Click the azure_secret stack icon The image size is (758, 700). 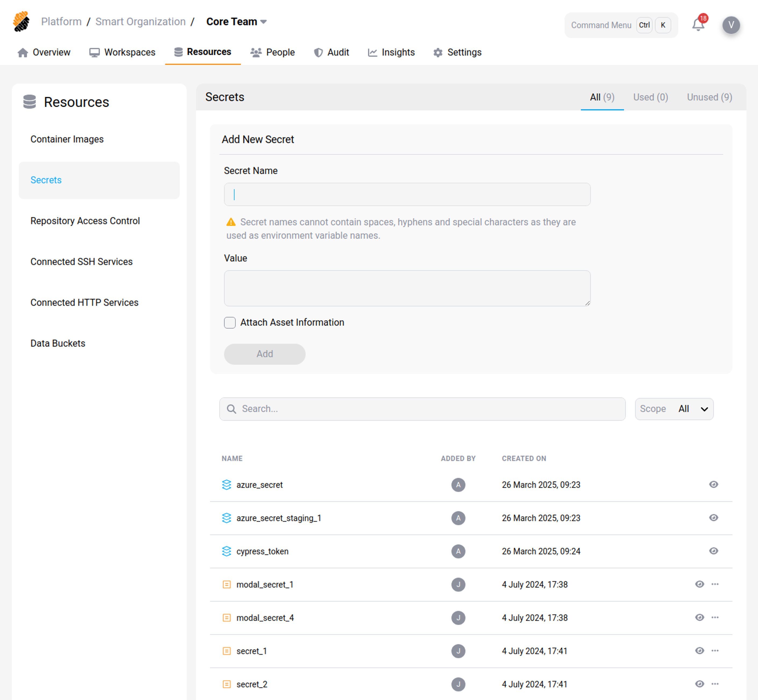pos(226,485)
